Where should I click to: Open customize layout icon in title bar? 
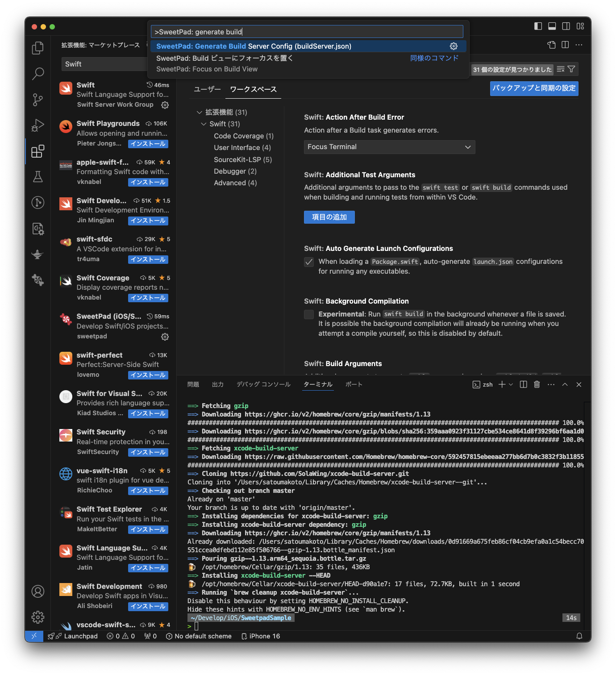[x=580, y=26]
